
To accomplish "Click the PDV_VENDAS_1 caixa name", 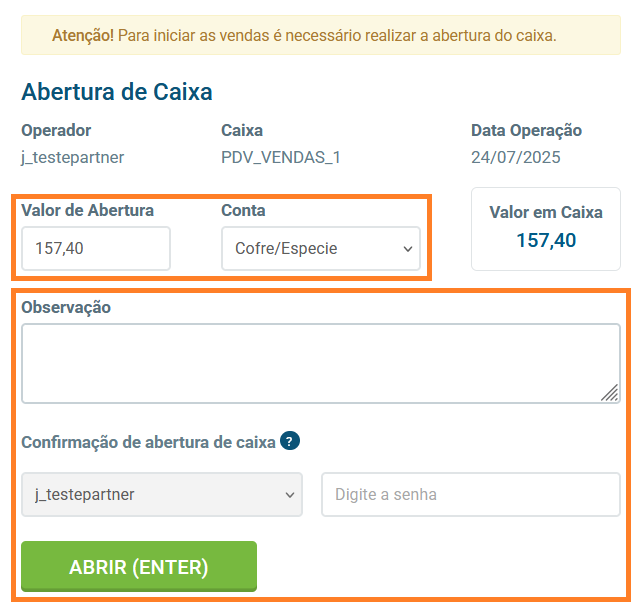I will pos(281,157).
